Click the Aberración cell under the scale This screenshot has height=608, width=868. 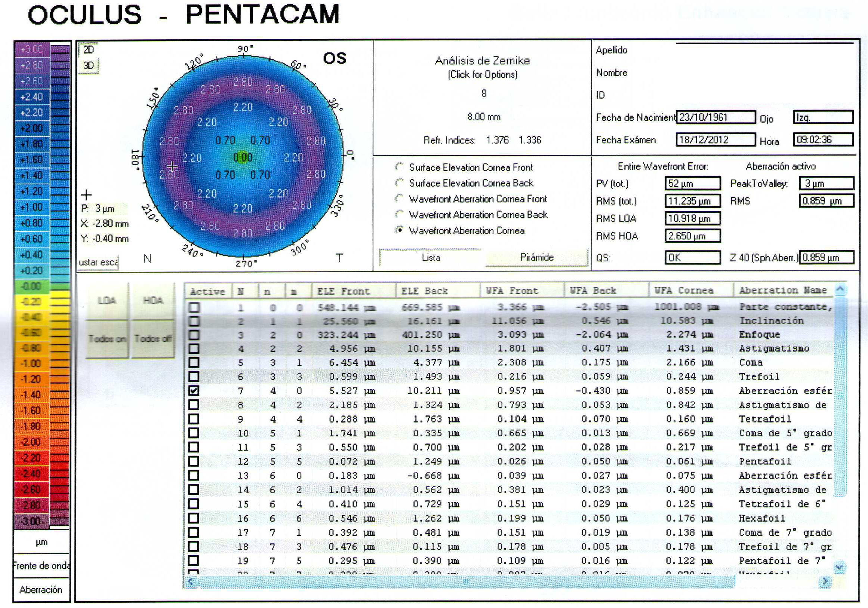pos(41,589)
